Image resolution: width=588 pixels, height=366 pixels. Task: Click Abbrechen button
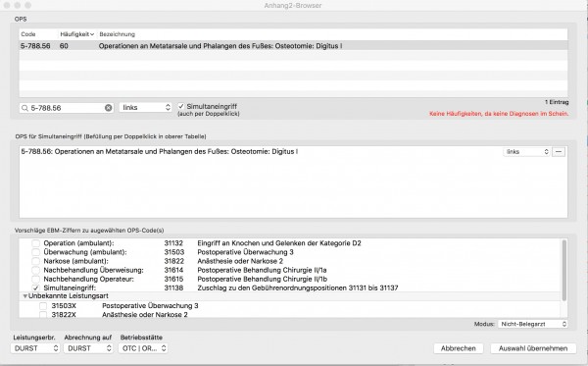(459, 348)
